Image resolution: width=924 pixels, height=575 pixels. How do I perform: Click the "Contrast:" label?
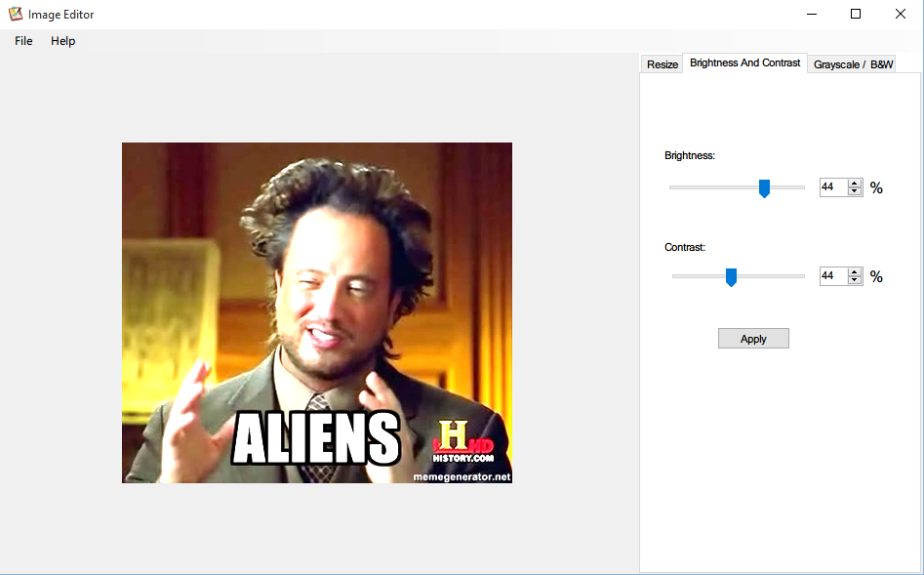(x=685, y=247)
